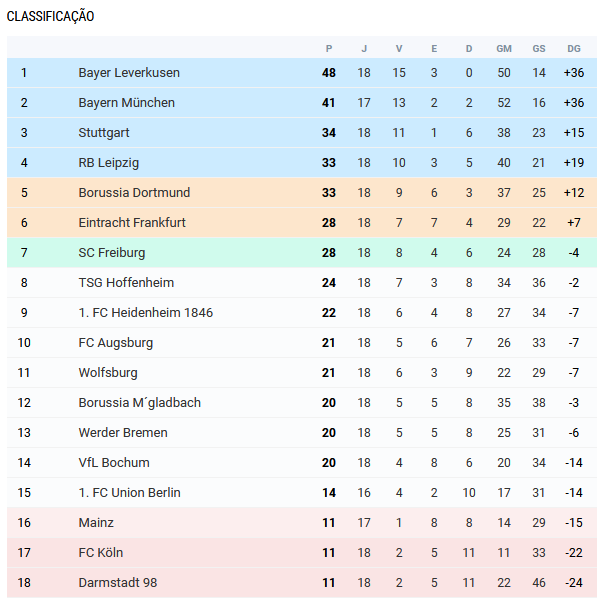This screenshot has height=600, width=597.
Task: Open Eintracht Frankfurt team entry
Action: [x=132, y=223]
